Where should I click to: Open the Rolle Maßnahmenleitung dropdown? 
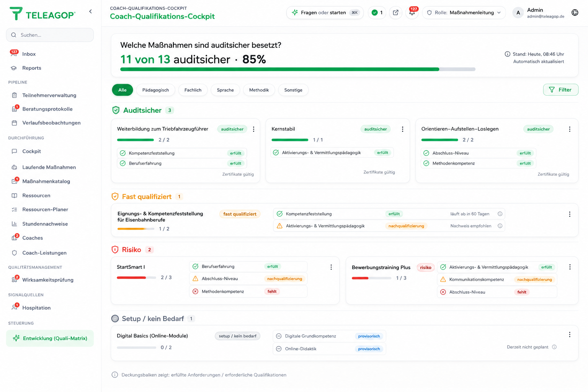[464, 13]
